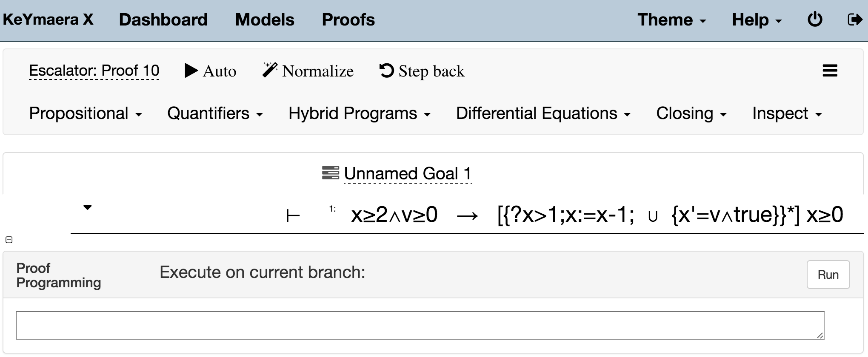Screen dimensions: 868x357
Task: Open the Theme menu
Action: pos(671,20)
